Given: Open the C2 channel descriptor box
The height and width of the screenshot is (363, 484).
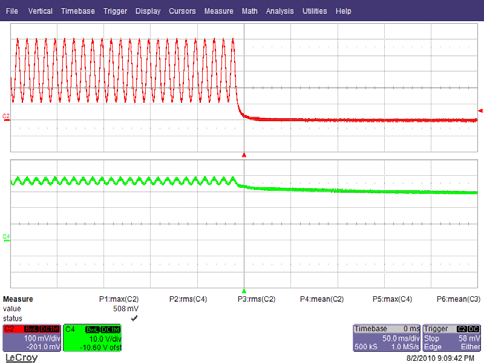Looking at the screenshot, I should pyautogui.click(x=32, y=338).
